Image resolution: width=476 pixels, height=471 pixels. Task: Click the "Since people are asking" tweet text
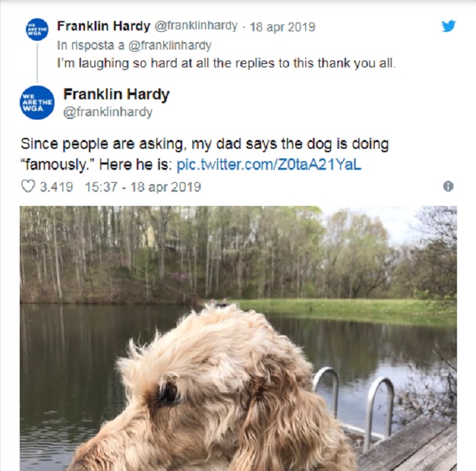pyautogui.click(x=204, y=145)
